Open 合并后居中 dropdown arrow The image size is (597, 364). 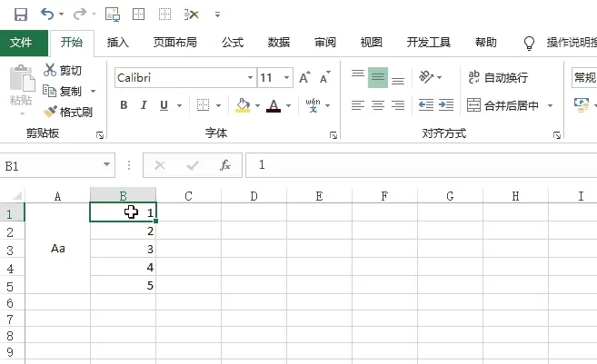point(550,105)
